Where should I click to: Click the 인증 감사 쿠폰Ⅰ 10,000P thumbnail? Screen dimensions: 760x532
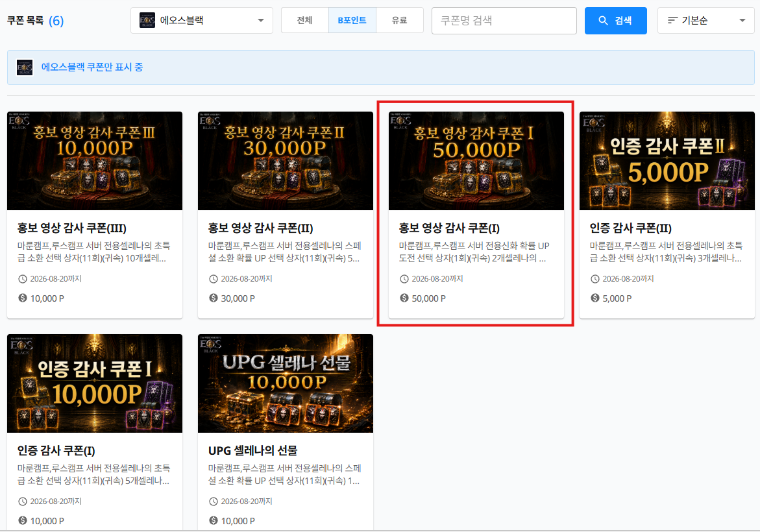(x=95, y=383)
